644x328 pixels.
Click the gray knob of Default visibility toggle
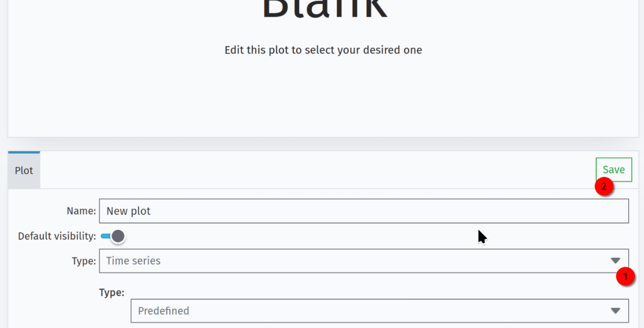click(x=118, y=236)
